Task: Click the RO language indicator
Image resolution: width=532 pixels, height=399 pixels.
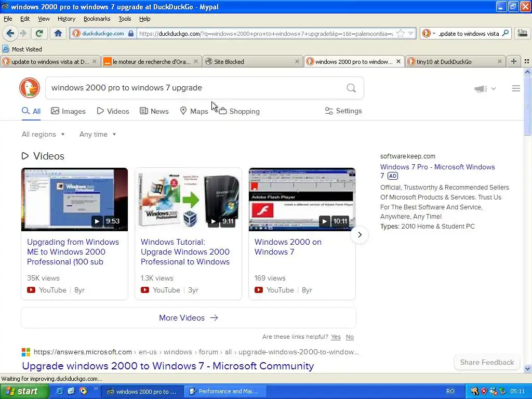Action: [x=450, y=391]
